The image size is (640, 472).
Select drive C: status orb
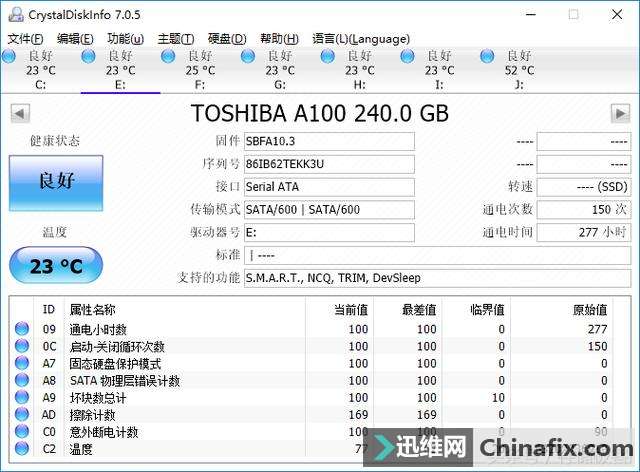[x=9, y=56]
